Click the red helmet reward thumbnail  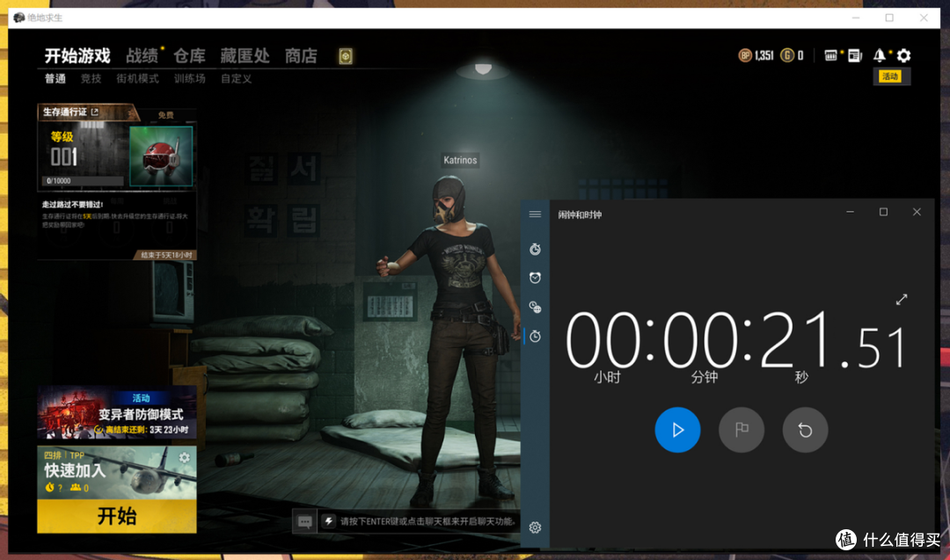coord(161,156)
